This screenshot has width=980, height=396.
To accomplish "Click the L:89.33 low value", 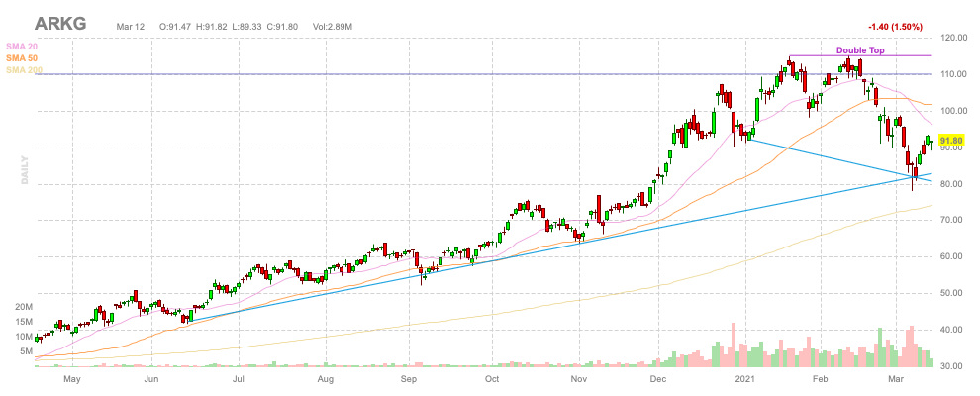I will (x=246, y=26).
